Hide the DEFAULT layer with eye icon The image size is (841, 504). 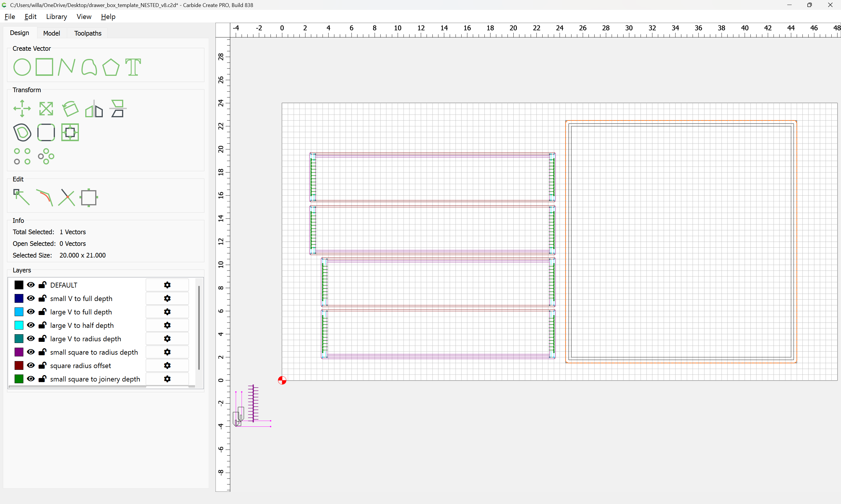click(31, 285)
